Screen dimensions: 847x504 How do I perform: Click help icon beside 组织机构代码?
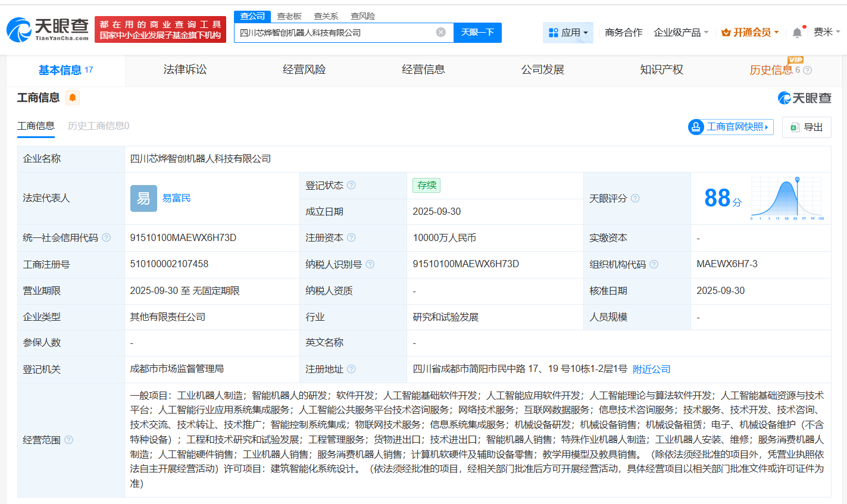point(654,264)
